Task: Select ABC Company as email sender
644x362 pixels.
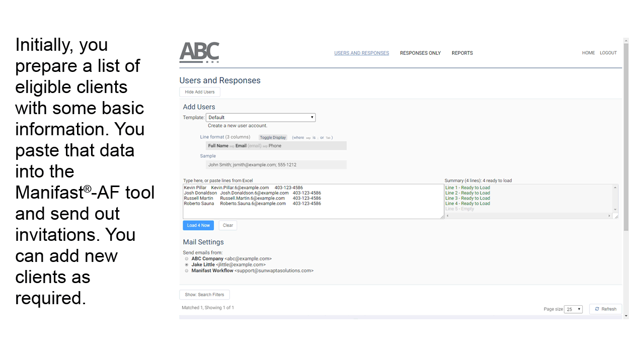Action: (x=187, y=259)
